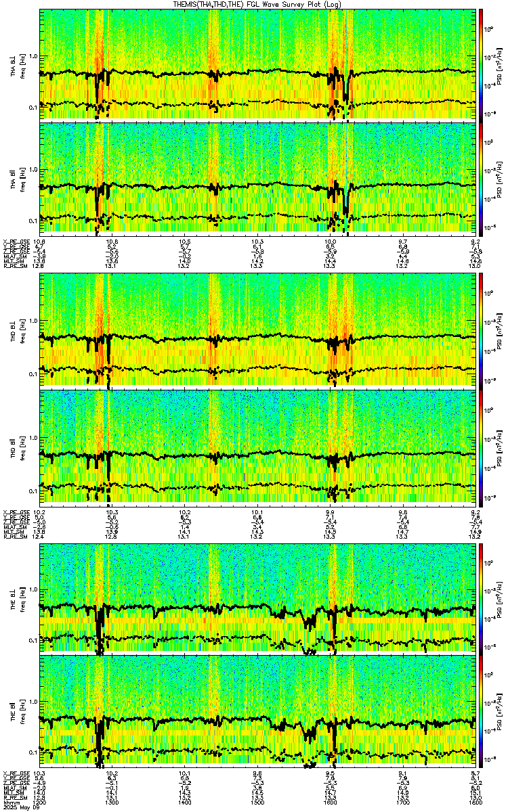
Task: Click the X_RE_GSE row label under the THD panels
Action: coord(16,511)
